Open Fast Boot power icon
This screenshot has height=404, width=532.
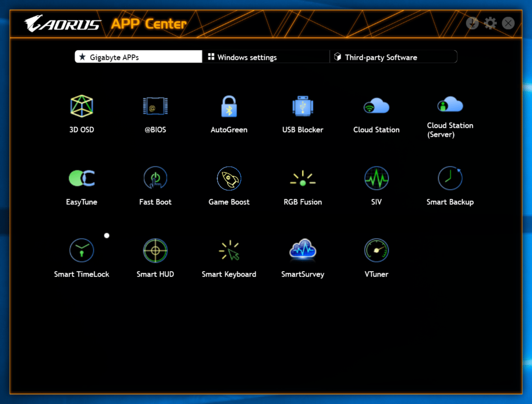pos(155,178)
